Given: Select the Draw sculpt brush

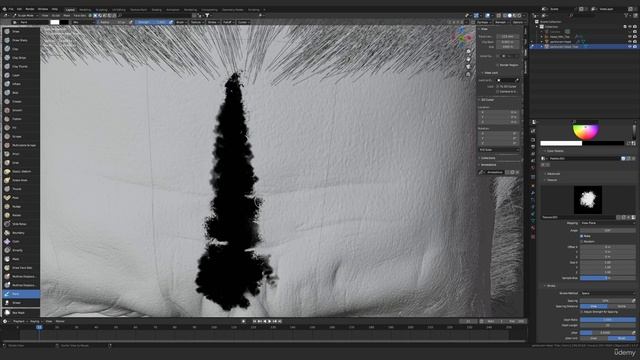Looking at the screenshot, I should (21, 31).
